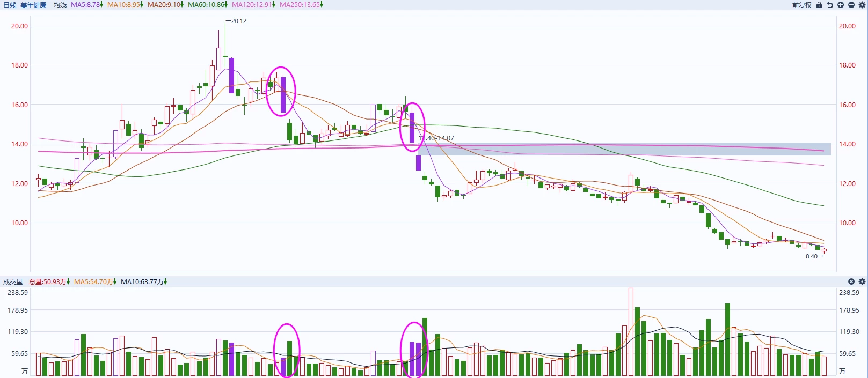This screenshot has height=378, width=868.
Task: Toggle the MA250:13.65 moving average indicator
Action: pos(301,5)
